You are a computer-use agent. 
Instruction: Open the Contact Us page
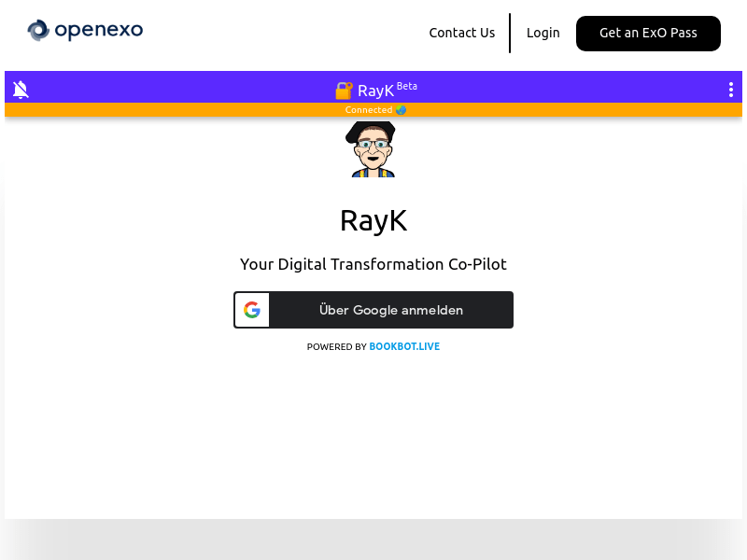(x=461, y=33)
